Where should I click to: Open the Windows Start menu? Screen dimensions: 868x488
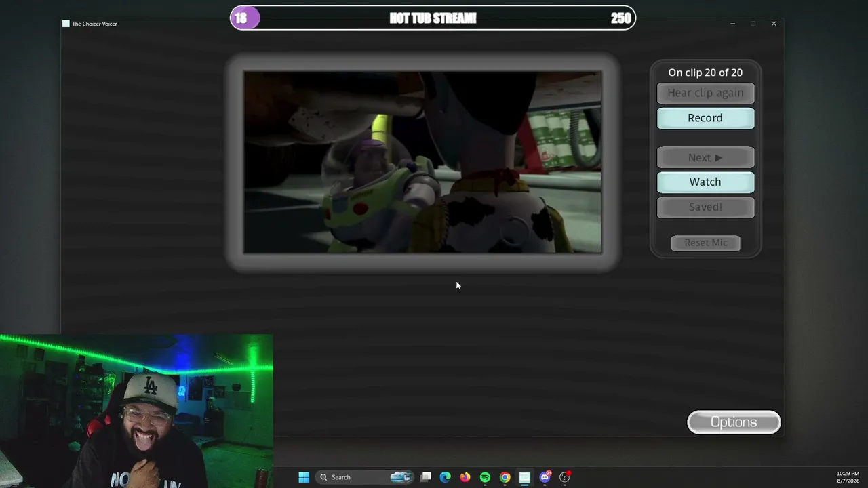pos(304,477)
